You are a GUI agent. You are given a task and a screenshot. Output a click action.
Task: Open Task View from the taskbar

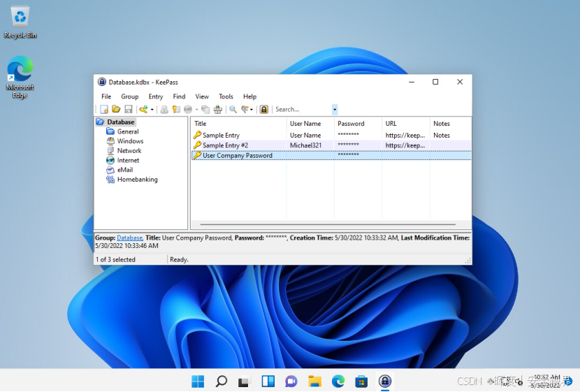click(x=244, y=382)
